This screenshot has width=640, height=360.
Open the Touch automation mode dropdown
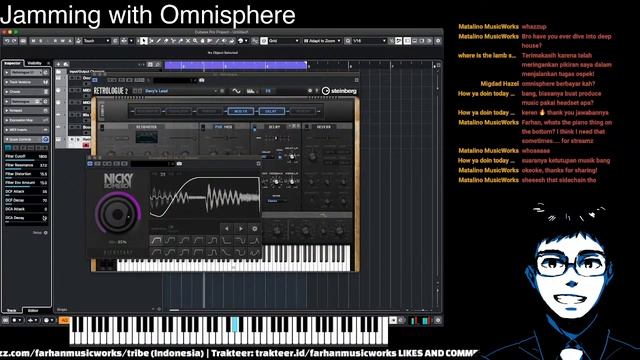click(96, 41)
